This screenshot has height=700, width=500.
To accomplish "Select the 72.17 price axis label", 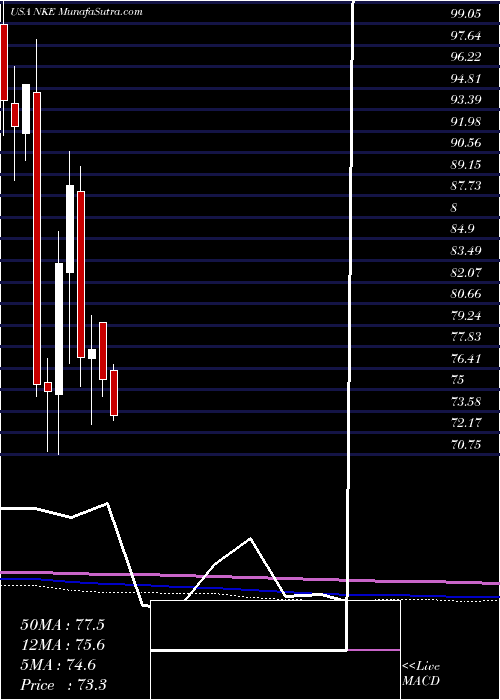I will click(x=466, y=422).
